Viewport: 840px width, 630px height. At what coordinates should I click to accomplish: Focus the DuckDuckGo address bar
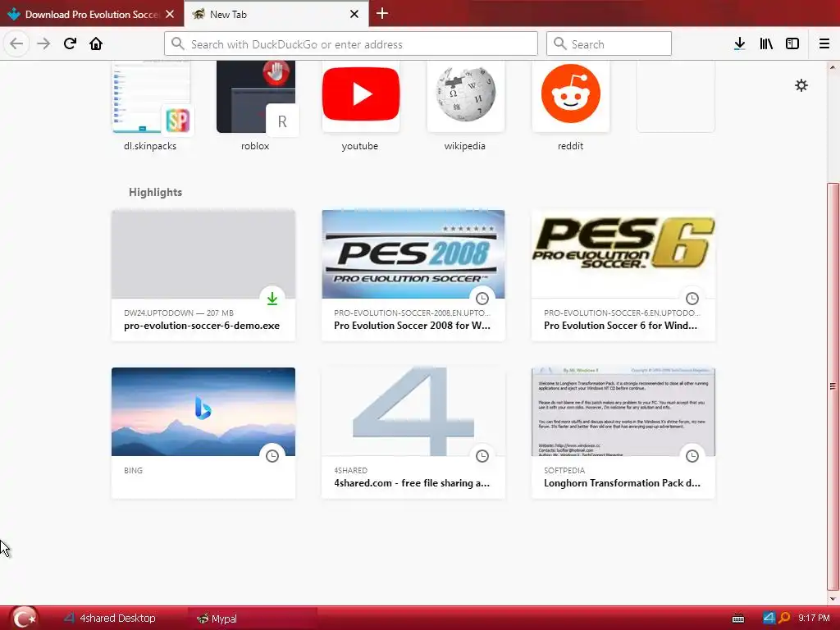point(351,44)
